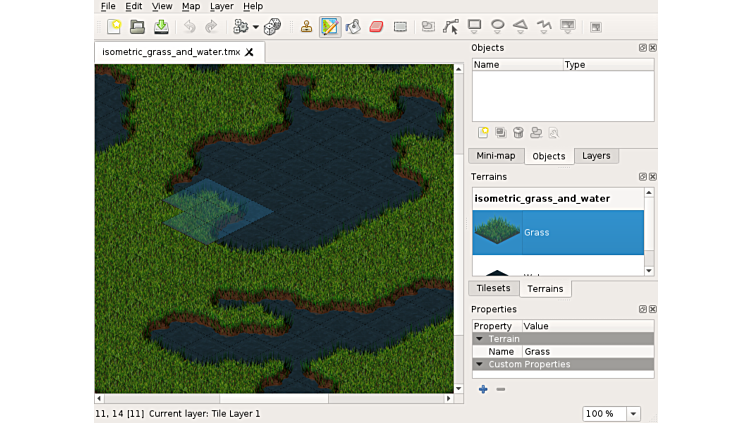Viewport: 752px width, 423px height.
Task: Select the Eraser tool
Action: coord(376,27)
